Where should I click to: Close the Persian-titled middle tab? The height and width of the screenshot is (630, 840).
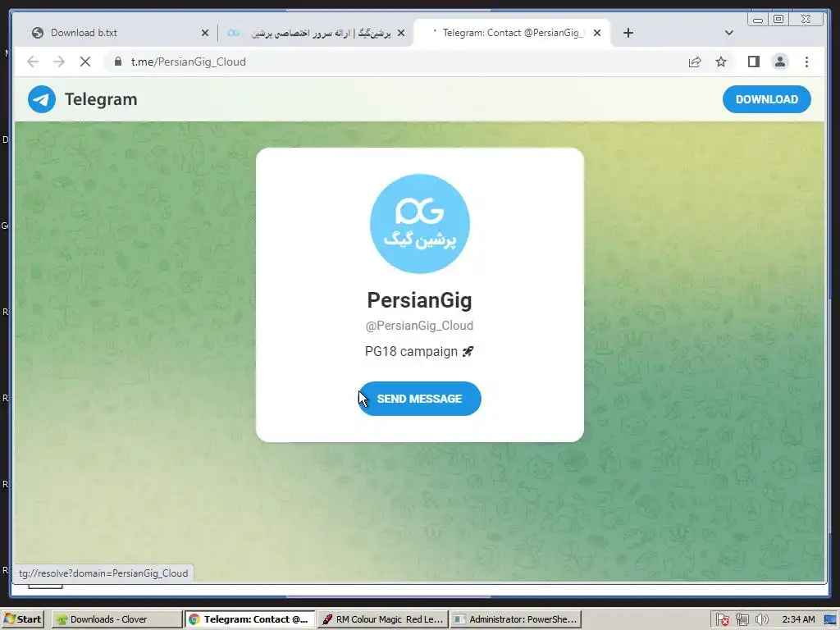(x=400, y=33)
